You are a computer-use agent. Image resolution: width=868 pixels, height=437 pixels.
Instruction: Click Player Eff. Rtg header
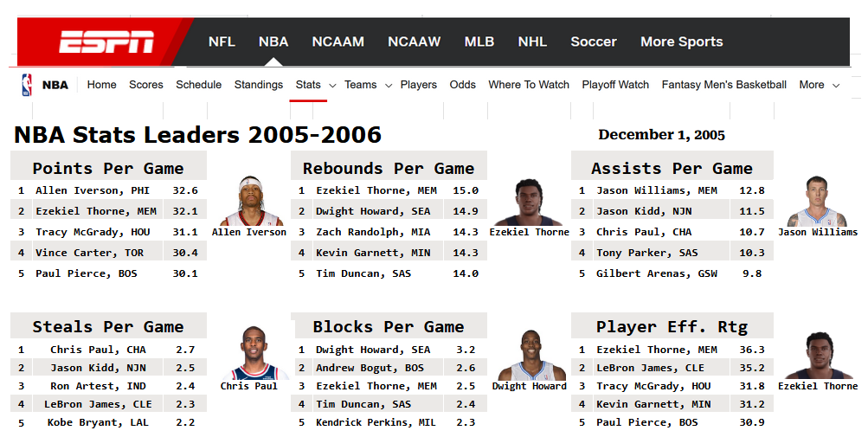click(672, 327)
